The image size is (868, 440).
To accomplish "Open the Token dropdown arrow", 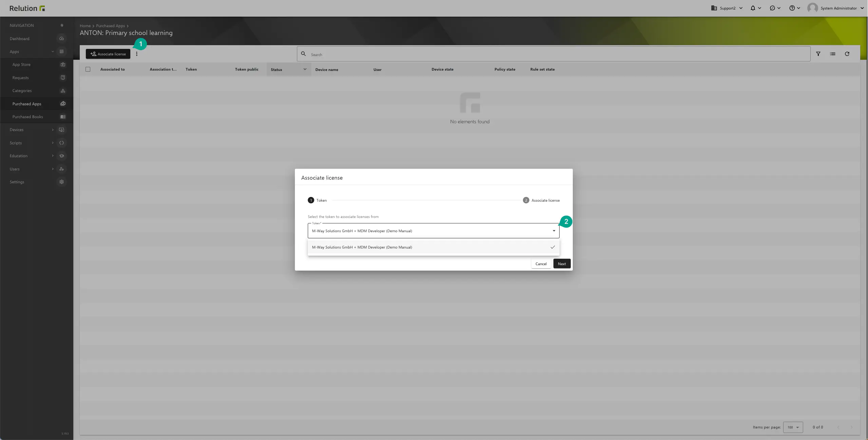I will [554, 231].
